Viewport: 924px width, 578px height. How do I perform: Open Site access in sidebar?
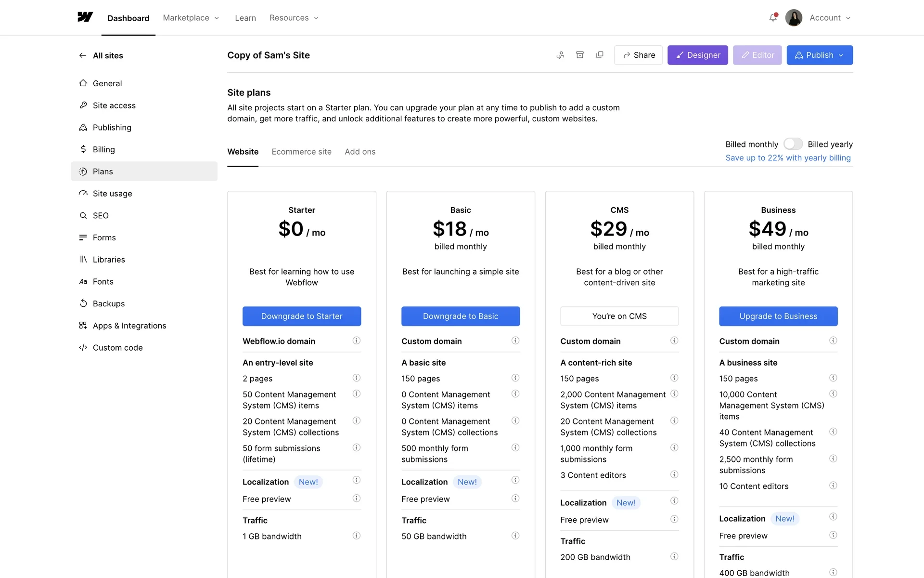pos(144,105)
